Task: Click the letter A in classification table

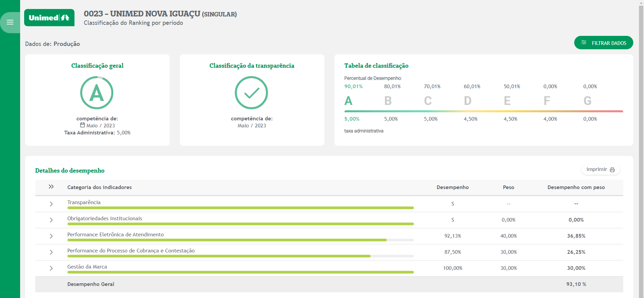Action: 348,101
